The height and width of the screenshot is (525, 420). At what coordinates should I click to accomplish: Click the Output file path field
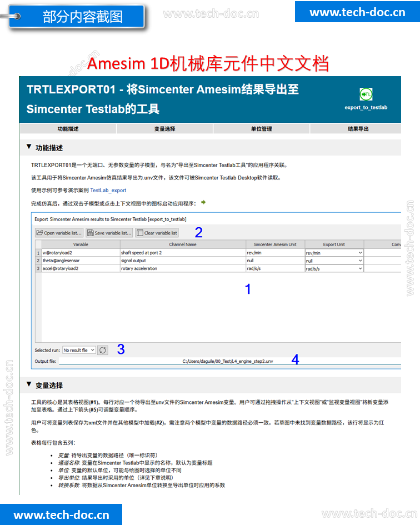point(230,361)
